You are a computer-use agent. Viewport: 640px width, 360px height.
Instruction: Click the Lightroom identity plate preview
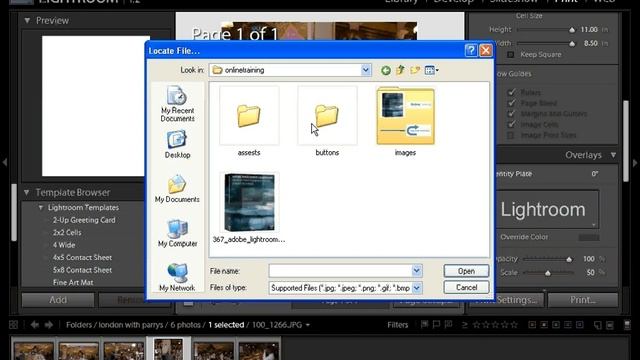point(547,209)
